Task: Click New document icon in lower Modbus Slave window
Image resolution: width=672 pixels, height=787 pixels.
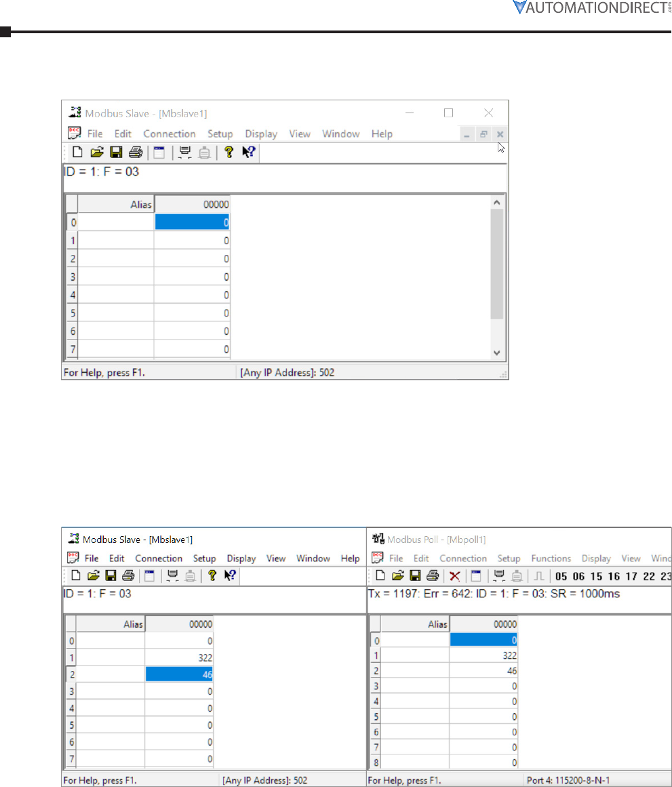Action: tap(76, 576)
